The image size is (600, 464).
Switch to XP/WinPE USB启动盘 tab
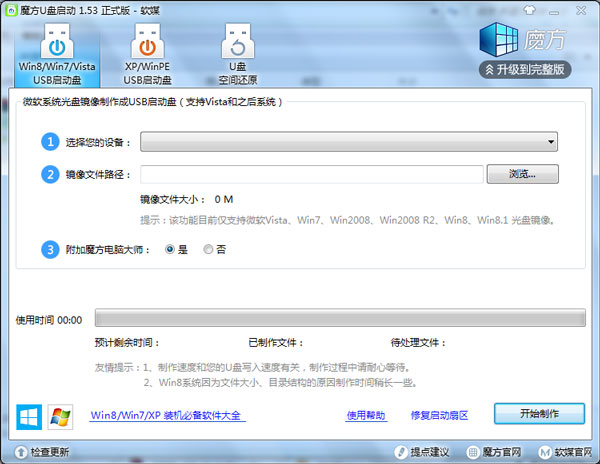pos(147,55)
